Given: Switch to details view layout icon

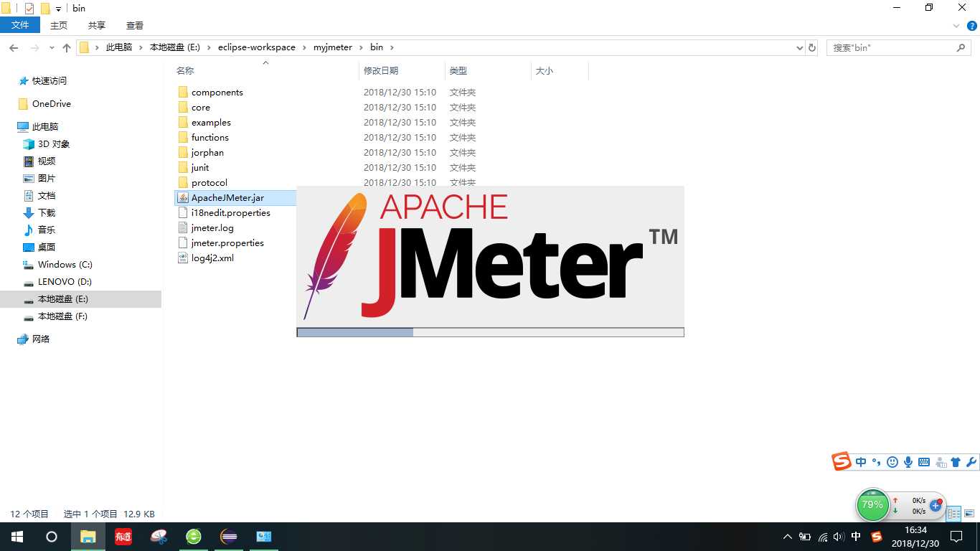Looking at the screenshot, I should [x=953, y=514].
